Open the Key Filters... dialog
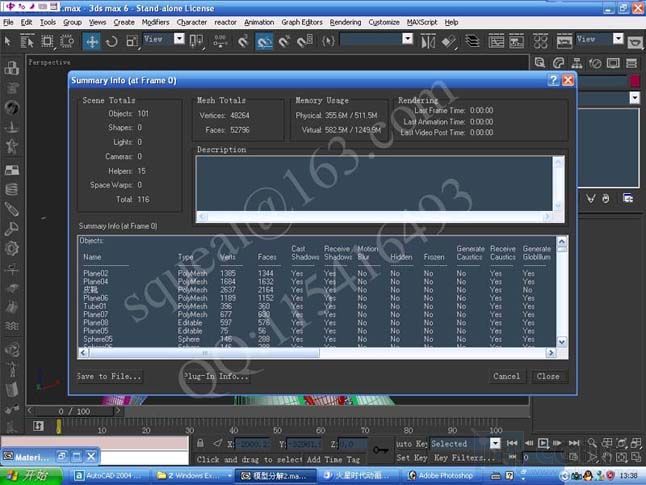This screenshot has height=485, width=646. pyautogui.click(x=464, y=457)
